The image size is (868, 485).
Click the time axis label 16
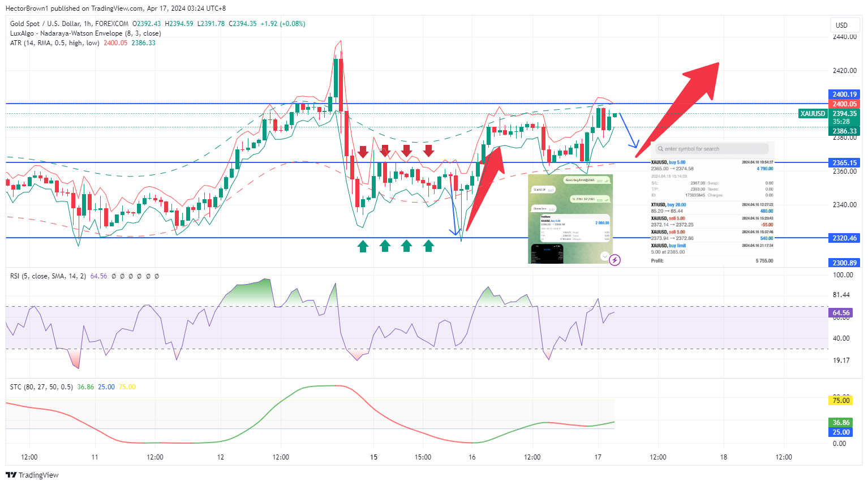[x=472, y=457]
